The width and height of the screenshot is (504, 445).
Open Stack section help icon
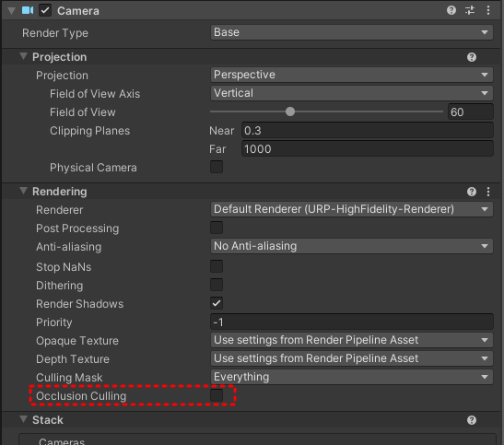click(x=472, y=420)
